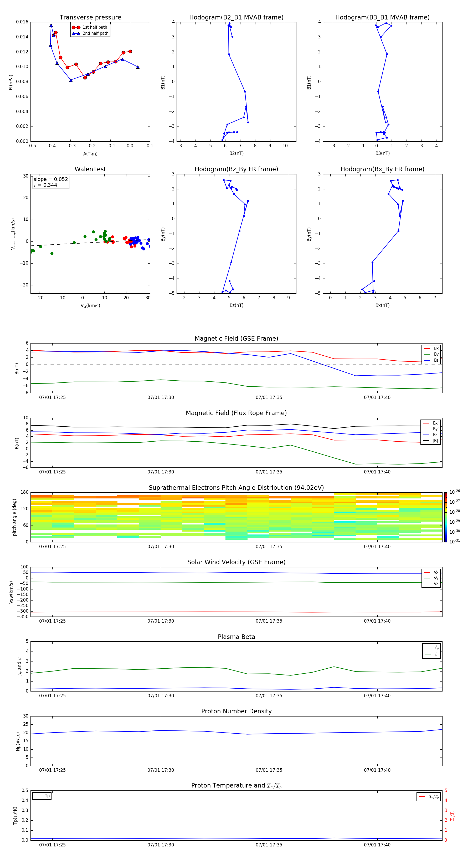This screenshot has width=473, height=868.
Task: Click 'Bz(nT)' x-axis label
Action: (236, 305)
